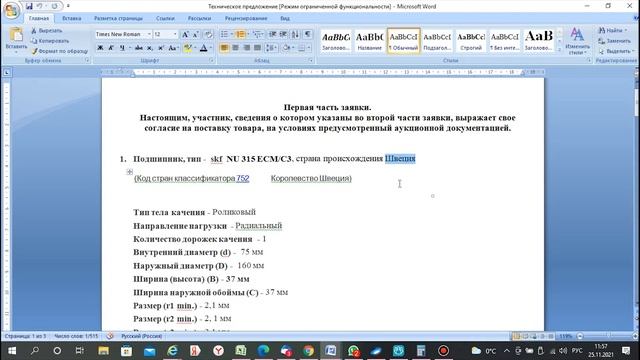Align text to the left
Viewport: 640px width, 360px height.
point(224,48)
